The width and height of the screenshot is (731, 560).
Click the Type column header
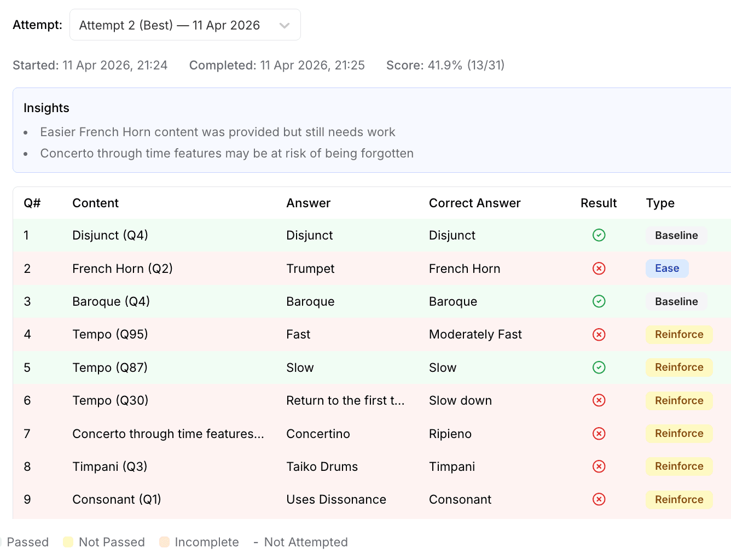click(x=660, y=203)
